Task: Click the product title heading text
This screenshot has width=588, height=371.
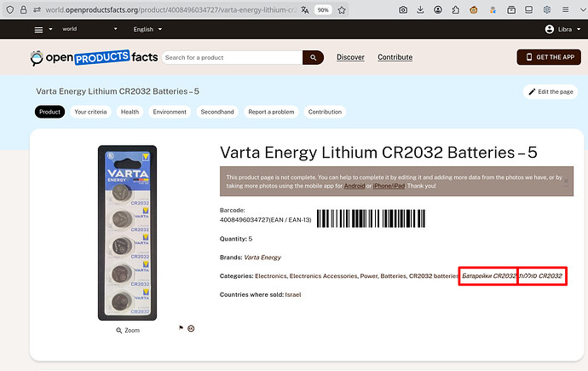Action: click(378, 153)
